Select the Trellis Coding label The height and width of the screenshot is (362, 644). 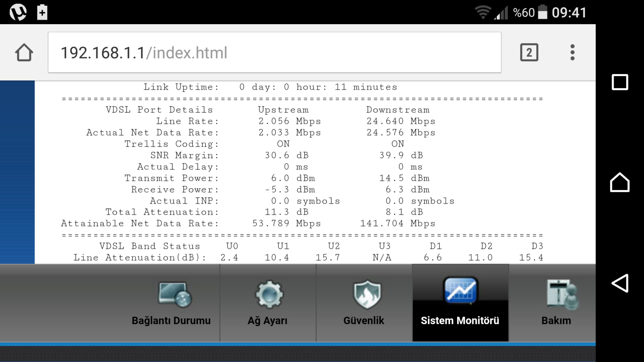[172, 144]
